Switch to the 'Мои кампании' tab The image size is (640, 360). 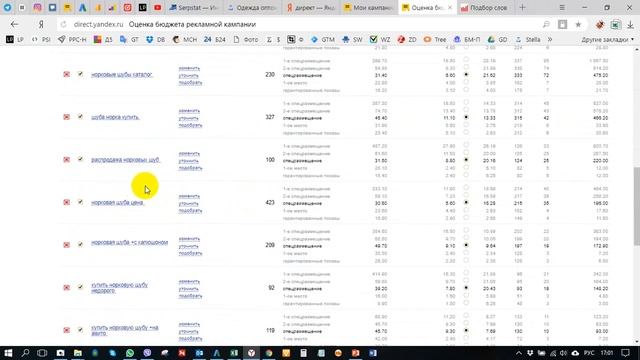coord(369,8)
